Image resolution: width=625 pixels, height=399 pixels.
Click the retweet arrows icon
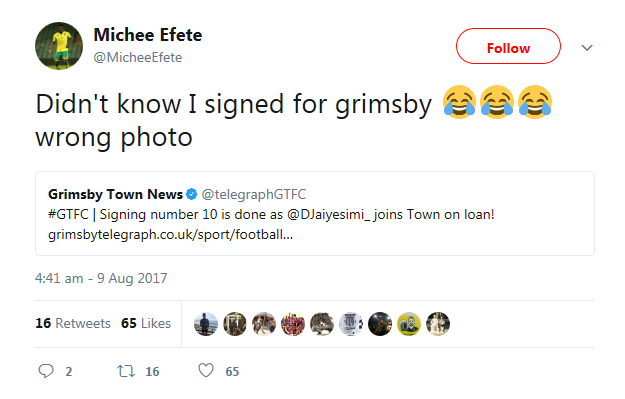pos(126,371)
